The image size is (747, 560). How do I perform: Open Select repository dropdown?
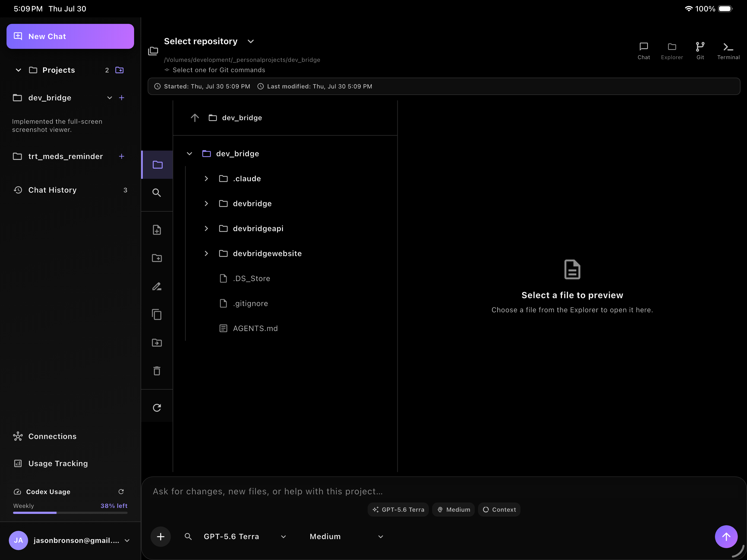click(x=209, y=41)
